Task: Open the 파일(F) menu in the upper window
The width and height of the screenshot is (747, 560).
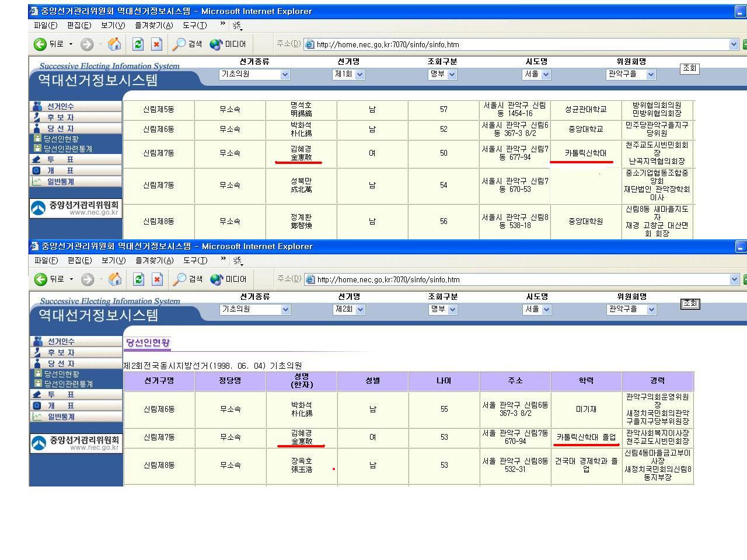Action: tap(46, 25)
